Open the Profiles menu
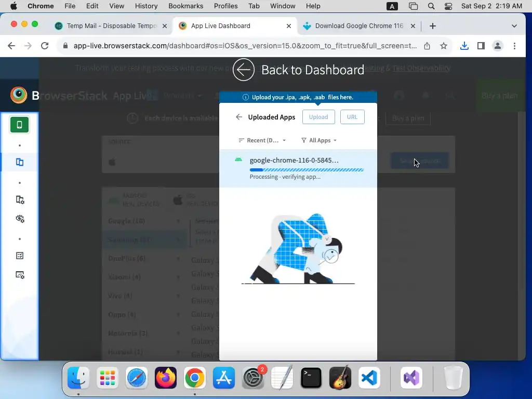Viewport: 532px width, 399px height. coord(225,6)
